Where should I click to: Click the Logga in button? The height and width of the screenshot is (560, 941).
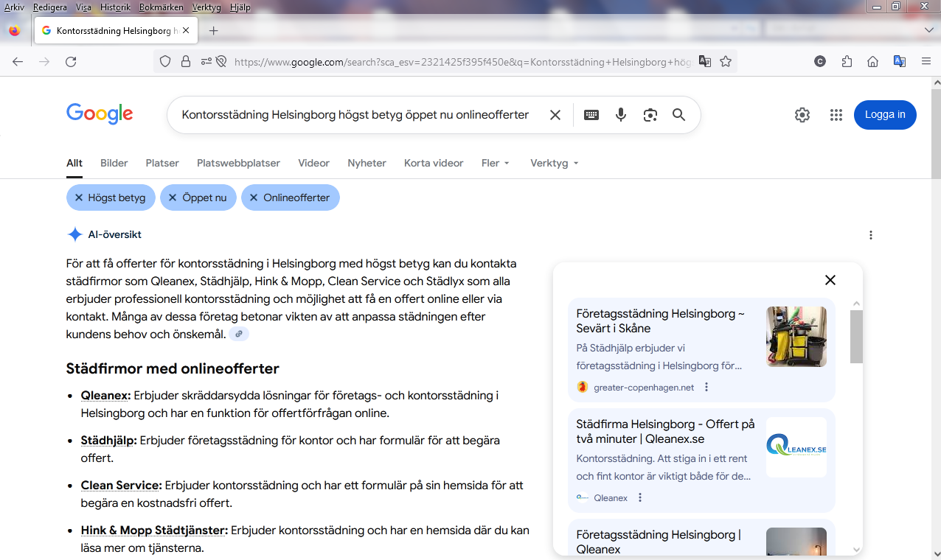point(885,115)
